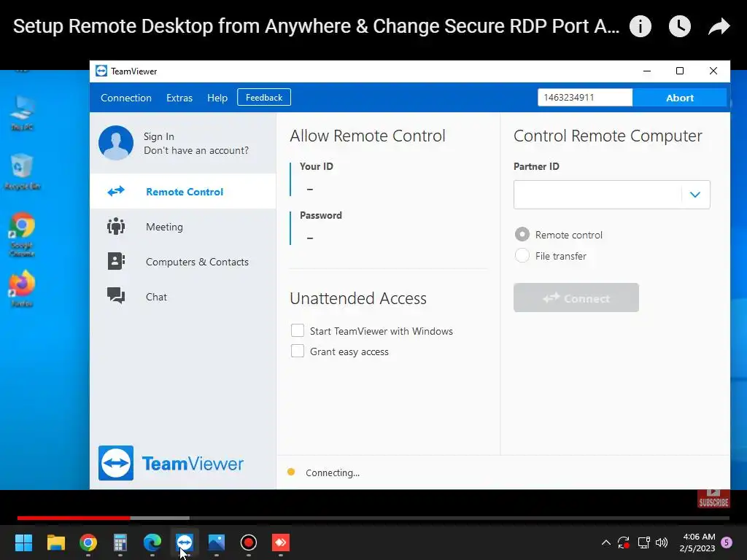Enable Start TeamViewer with Windows
Viewport: 747px width, 560px height.
[298, 330]
